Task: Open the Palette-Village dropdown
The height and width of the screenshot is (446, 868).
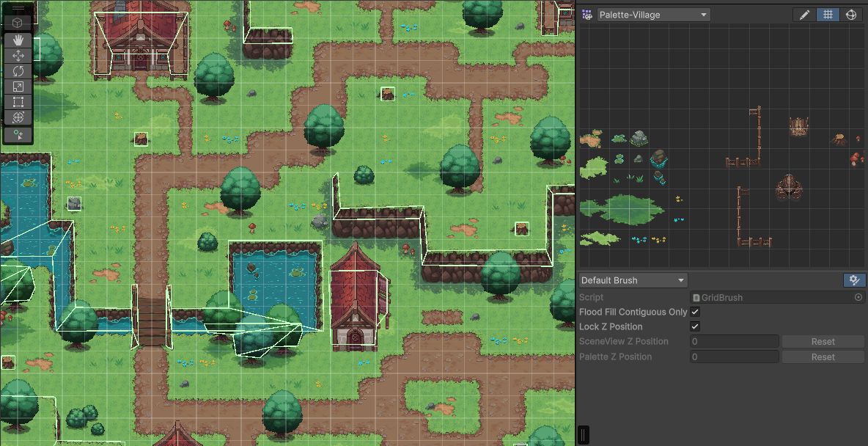Action: coord(653,15)
